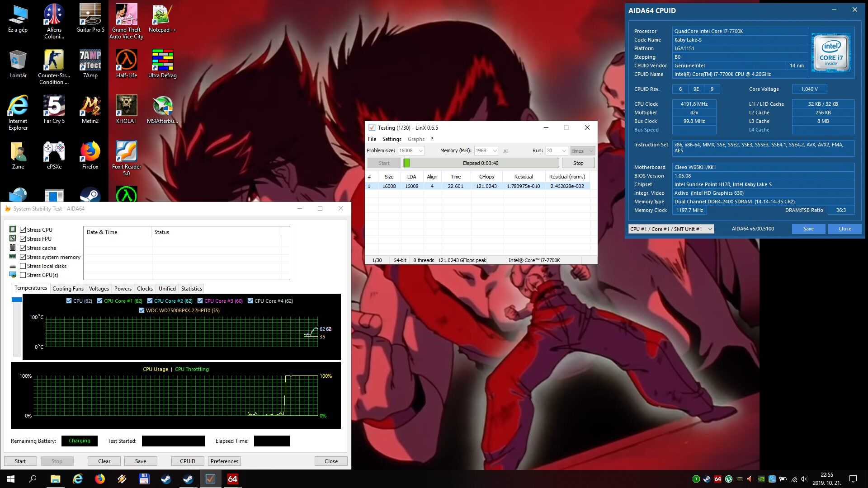
Task: Open Half-Life desktop shortcut
Action: (126, 64)
